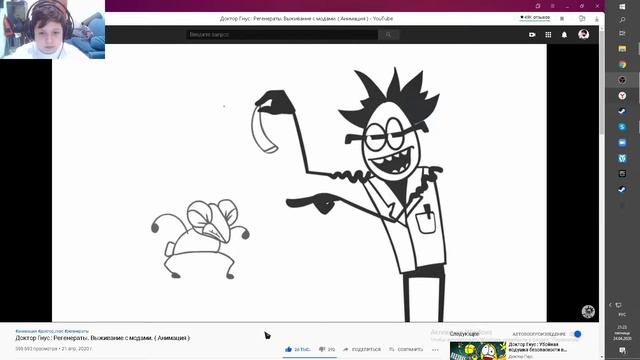
Task: Like the video with thumbs-up button
Action: [298, 349]
